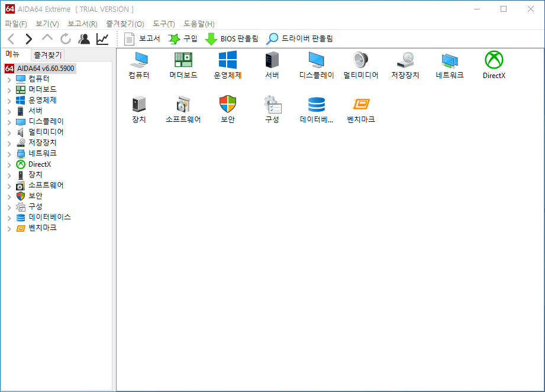The image size is (545, 392).
Task: Expand the 네트워크 tree node
Action: 9,154
